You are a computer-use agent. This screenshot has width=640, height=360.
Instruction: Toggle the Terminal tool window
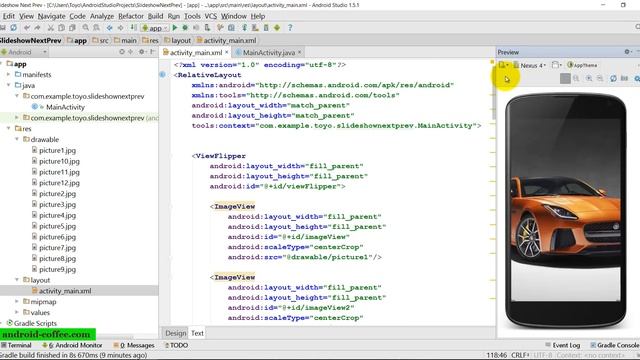16,345
